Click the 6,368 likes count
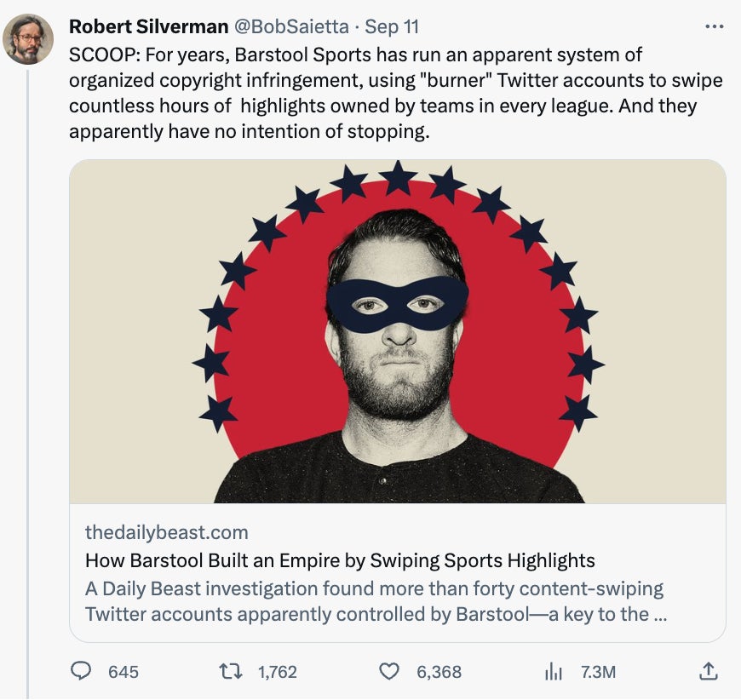This screenshot has height=700, width=741. click(439, 672)
